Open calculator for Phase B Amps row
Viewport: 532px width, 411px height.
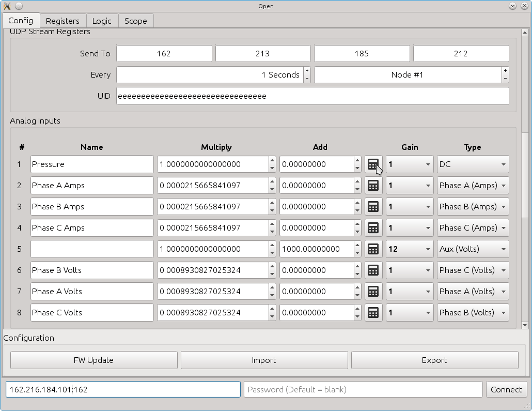point(373,206)
